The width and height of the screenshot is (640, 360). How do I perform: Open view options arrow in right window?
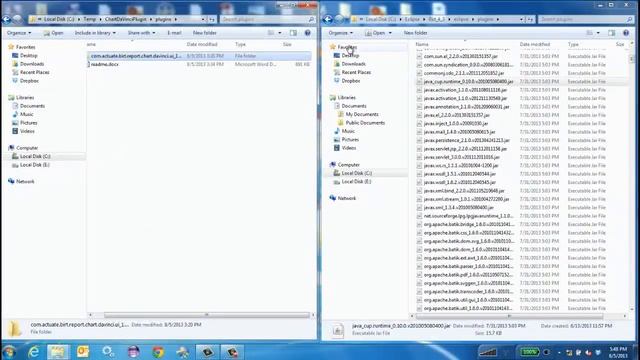tap(598, 33)
